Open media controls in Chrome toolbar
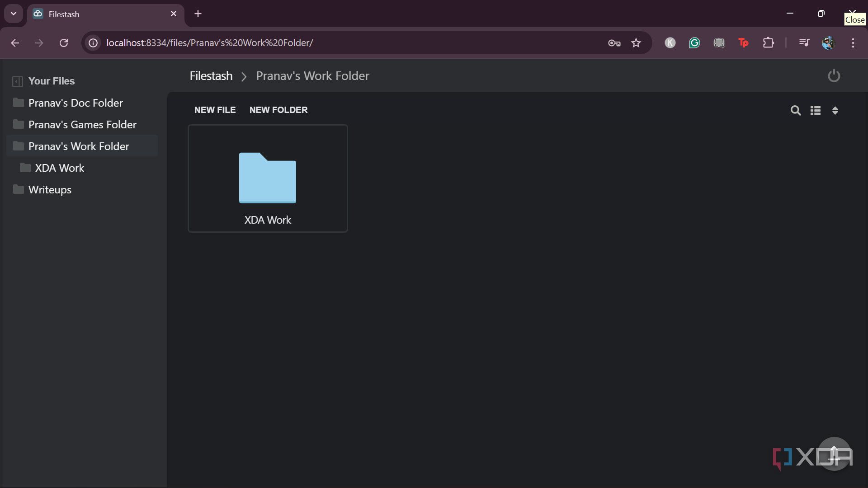 point(804,43)
